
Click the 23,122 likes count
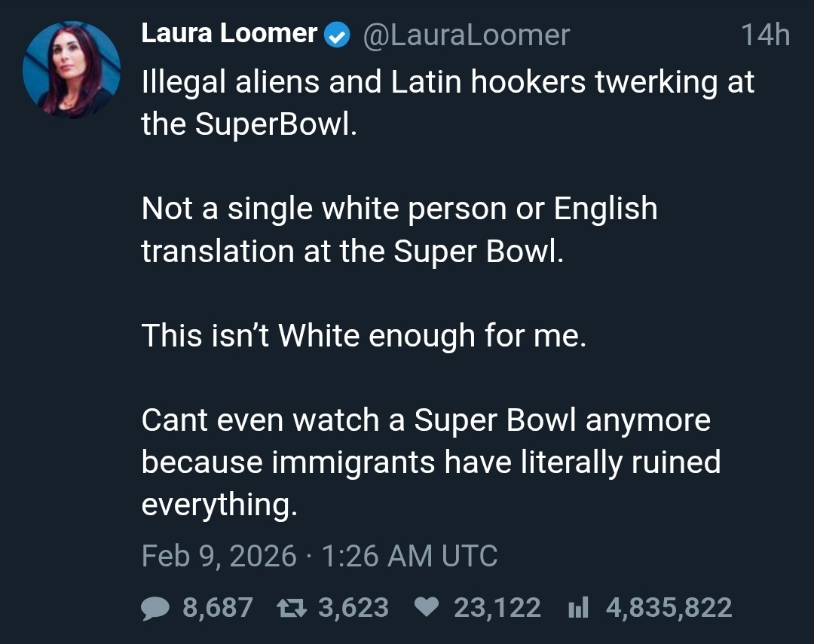point(497,607)
